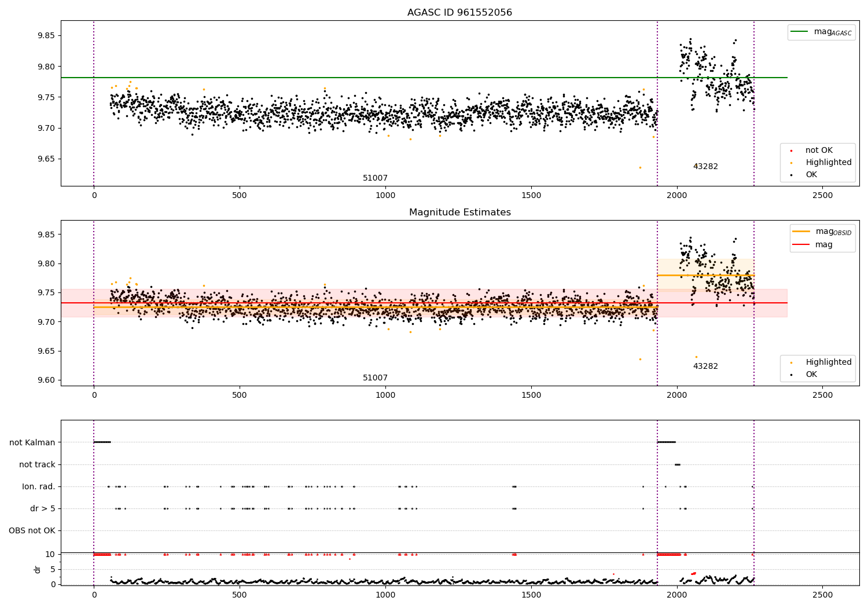Click the 9.60 y-axis tick in middle plot

45,380
